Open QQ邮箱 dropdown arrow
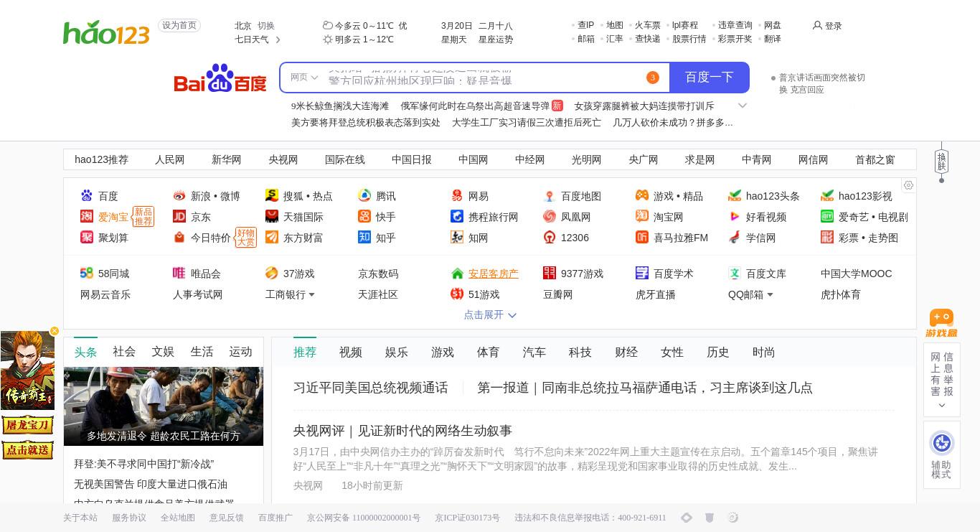Viewport: 980px width, 532px height. [x=770, y=295]
